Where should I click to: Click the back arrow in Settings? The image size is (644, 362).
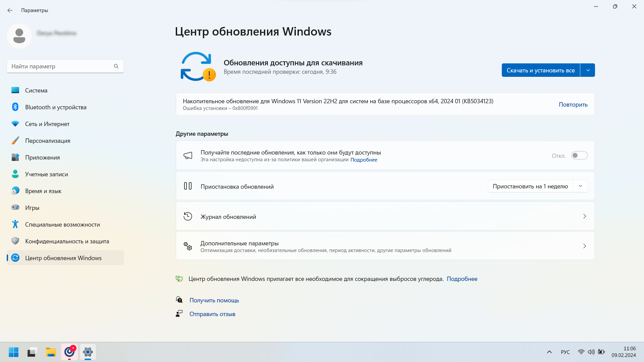[x=10, y=10]
